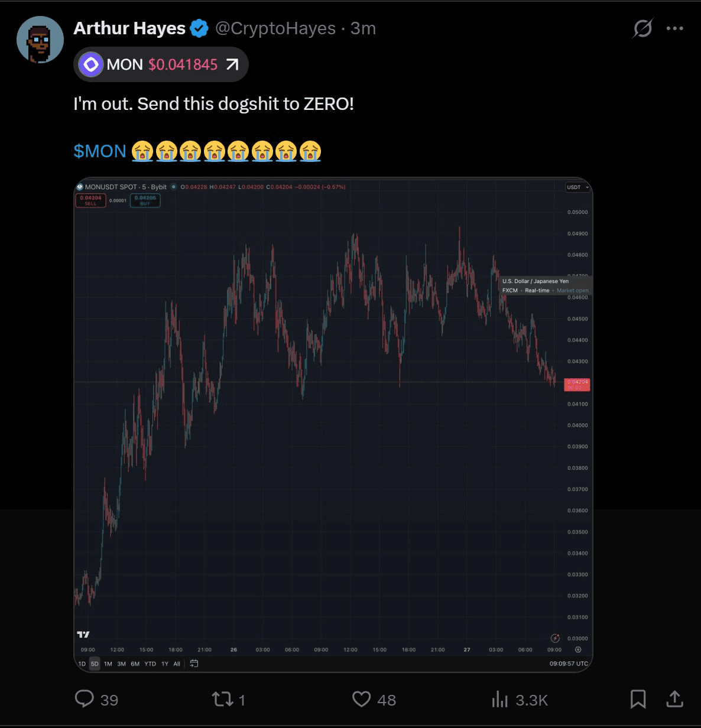Click the TradingView logo on the chart
Viewport: 701px width, 728px height.
[x=83, y=634]
